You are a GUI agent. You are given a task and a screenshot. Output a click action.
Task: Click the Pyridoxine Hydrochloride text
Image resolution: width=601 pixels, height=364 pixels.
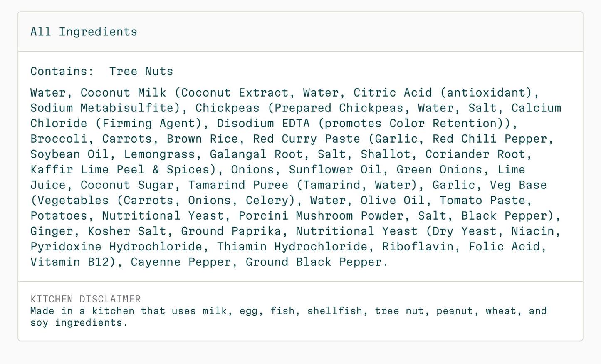tap(116, 246)
